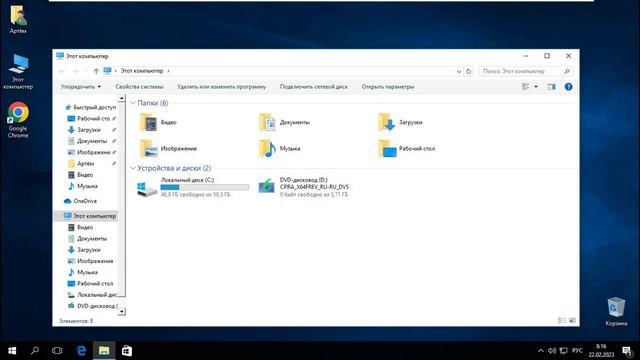The width and height of the screenshot is (640, 360).
Task: Click the help question mark icon
Action: tap(568, 87)
